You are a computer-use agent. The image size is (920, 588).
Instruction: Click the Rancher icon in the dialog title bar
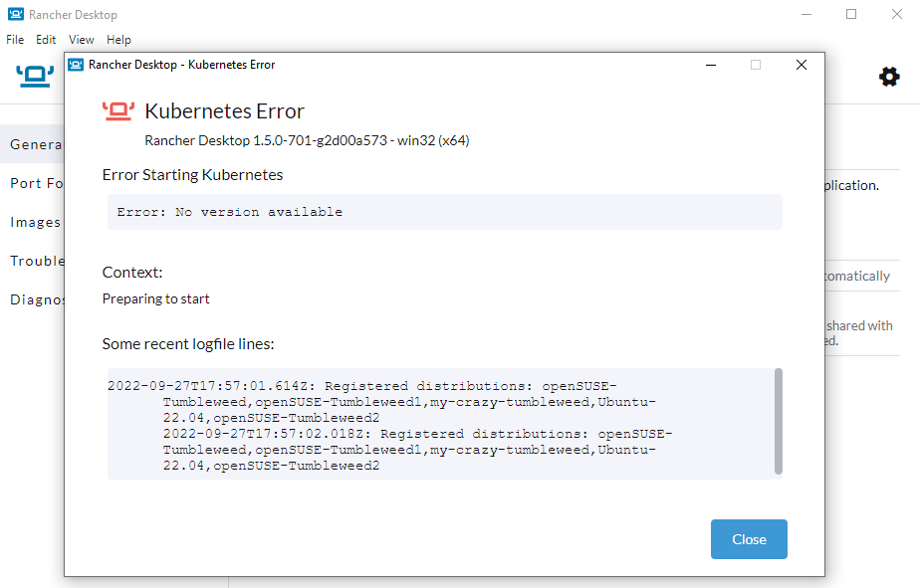pos(75,64)
